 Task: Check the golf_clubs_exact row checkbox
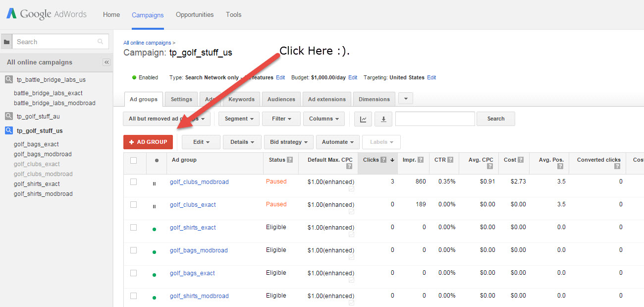click(133, 204)
